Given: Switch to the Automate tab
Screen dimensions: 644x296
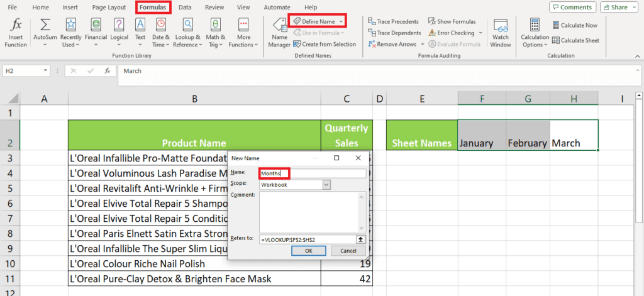Looking at the screenshot, I should [x=277, y=8].
